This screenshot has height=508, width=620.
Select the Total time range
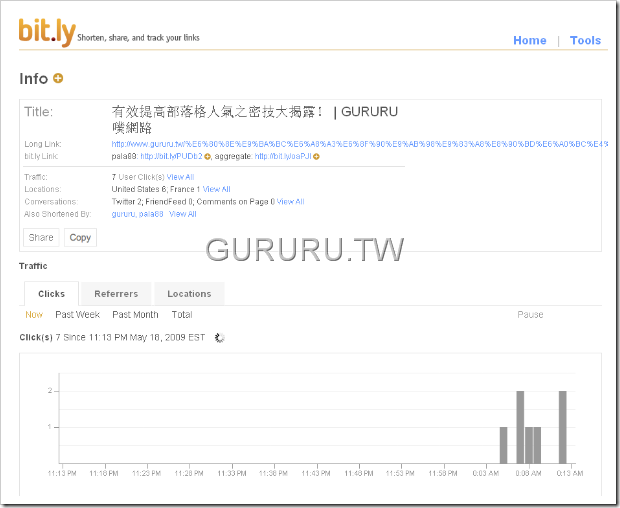tap(182, 315)
